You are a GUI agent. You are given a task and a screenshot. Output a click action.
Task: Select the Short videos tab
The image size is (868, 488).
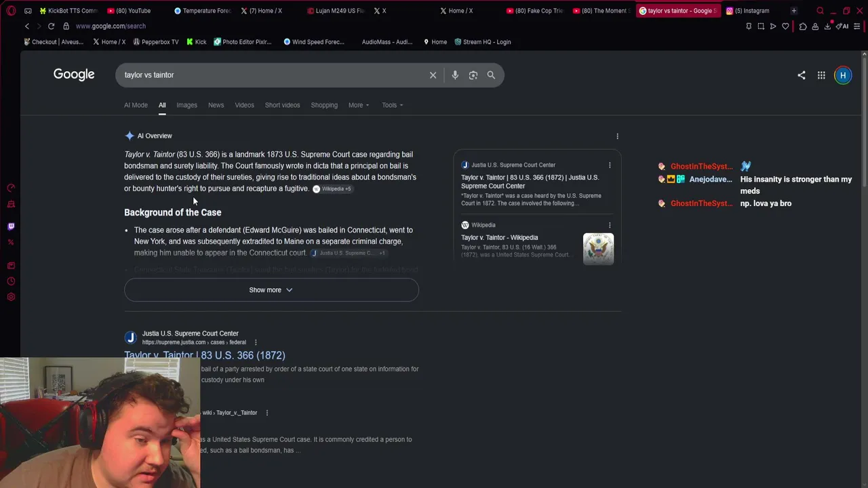point(282,105)
